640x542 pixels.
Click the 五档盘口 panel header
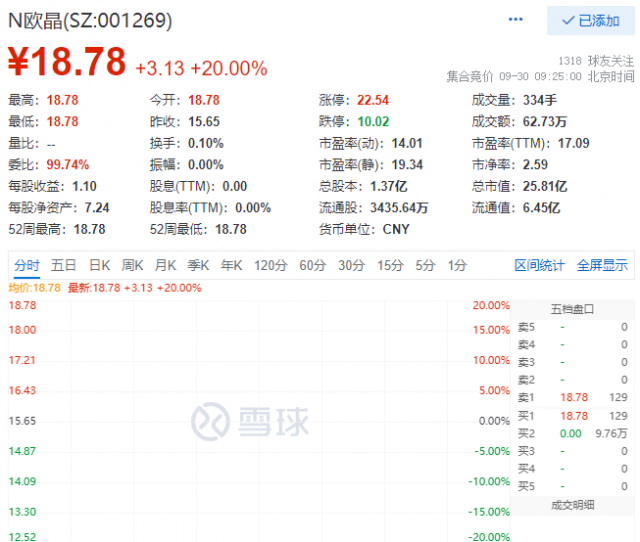pyautogui.click(x=573, y=308)
